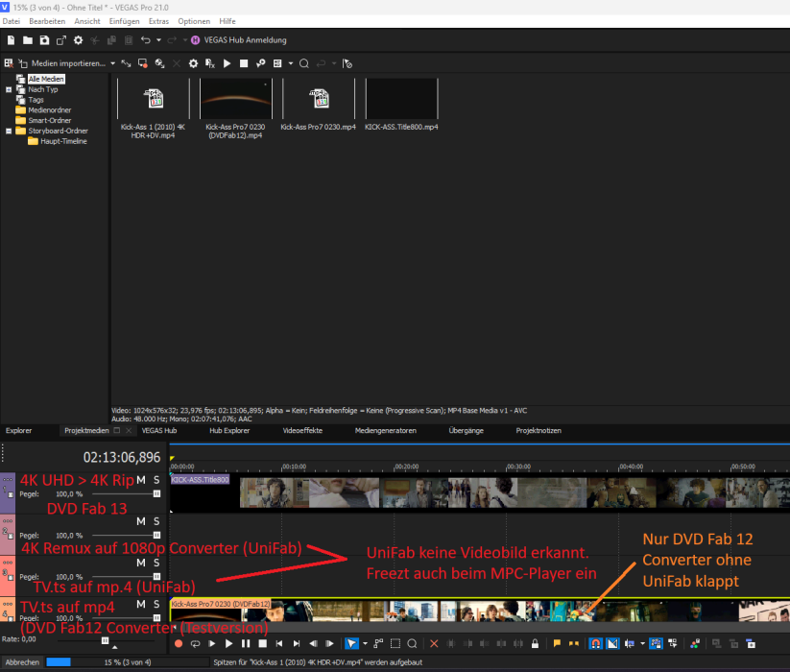The image size is (790, 672).
Task: Mute track 1 with M button
Action: pos(141,480)
